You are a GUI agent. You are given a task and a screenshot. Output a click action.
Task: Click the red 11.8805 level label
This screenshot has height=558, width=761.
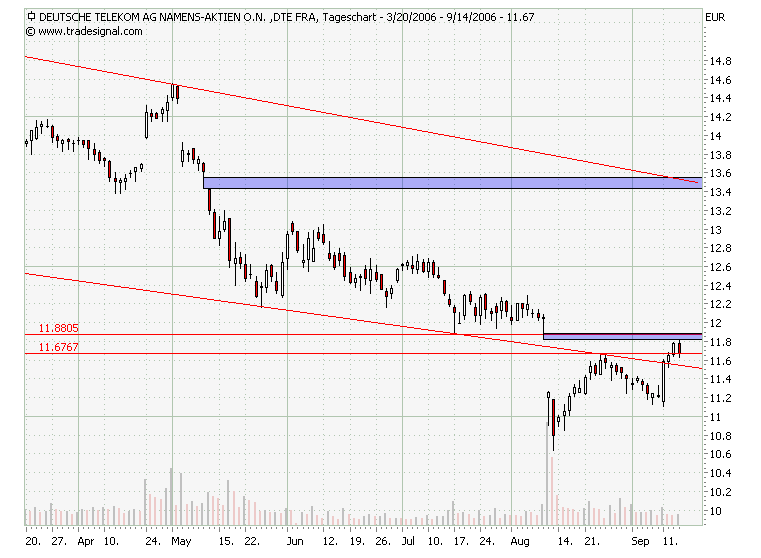[x=58, y=328]
